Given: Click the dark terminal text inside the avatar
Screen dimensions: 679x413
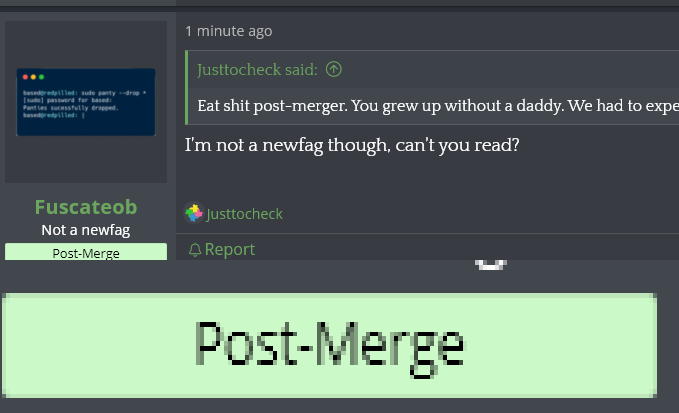Looking at the screenshot, I should 84,104.
